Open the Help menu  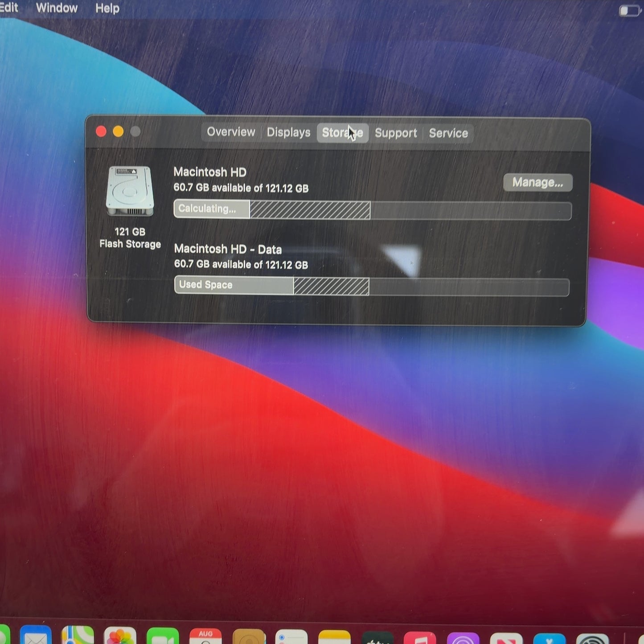(107, 8)
